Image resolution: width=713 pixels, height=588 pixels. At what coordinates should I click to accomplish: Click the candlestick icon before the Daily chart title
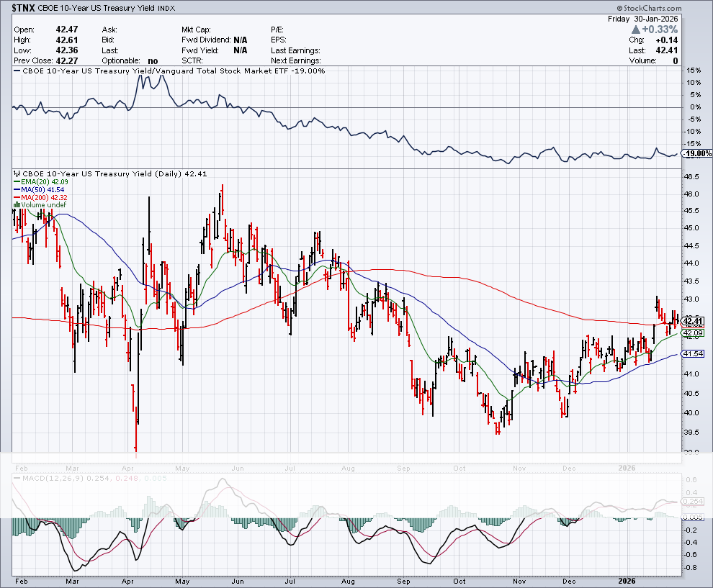coord(15,173)
